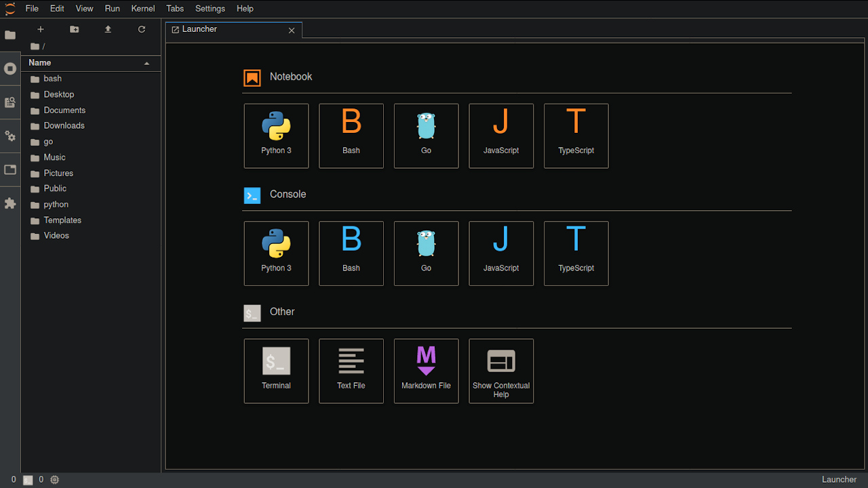Click Show Contextual Help card

501,371
